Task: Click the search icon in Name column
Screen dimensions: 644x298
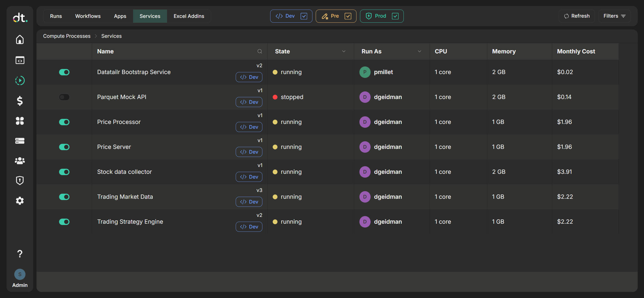Action: (260, 51)
